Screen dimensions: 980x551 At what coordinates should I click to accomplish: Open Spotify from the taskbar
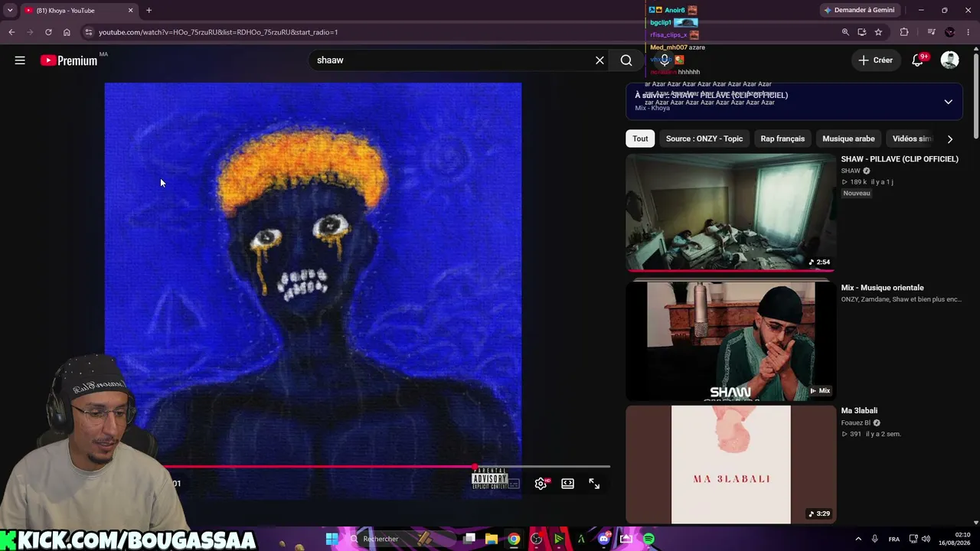(x=648, y=539)
